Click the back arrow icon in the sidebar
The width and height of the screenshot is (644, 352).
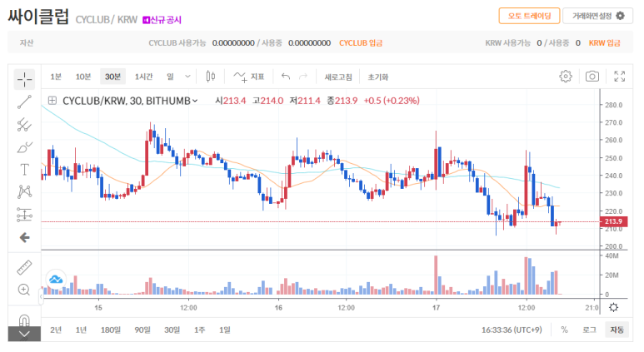point(24,237)
